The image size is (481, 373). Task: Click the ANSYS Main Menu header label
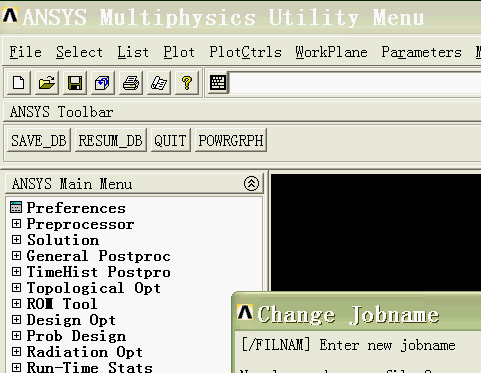(72, 184)
